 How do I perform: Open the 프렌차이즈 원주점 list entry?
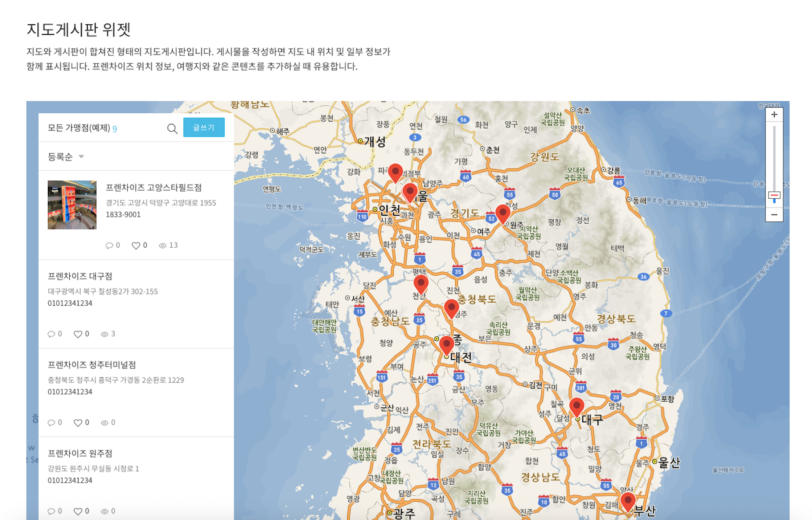(80, 453)
